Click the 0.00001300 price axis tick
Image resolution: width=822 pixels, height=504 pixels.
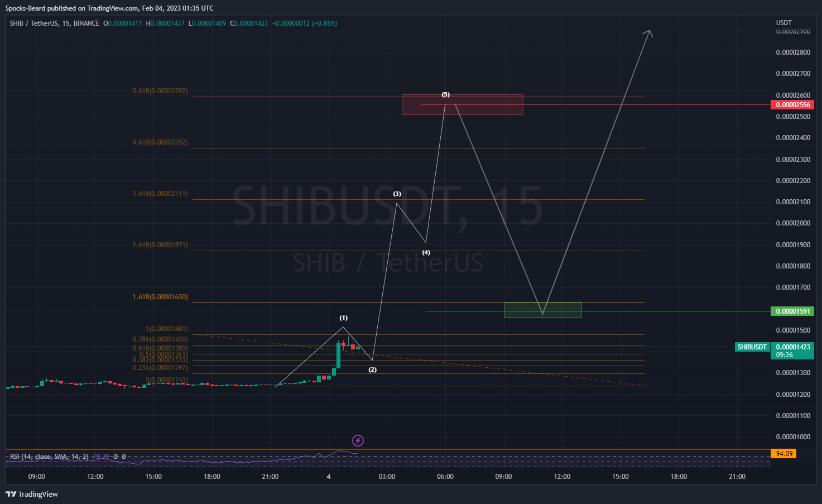click(x=793, y=373)
